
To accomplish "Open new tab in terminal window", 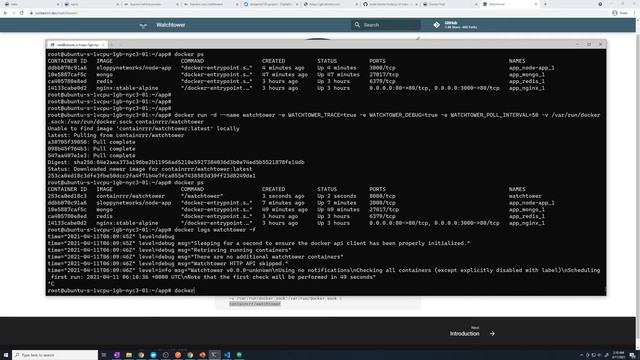I will [112, 44].
